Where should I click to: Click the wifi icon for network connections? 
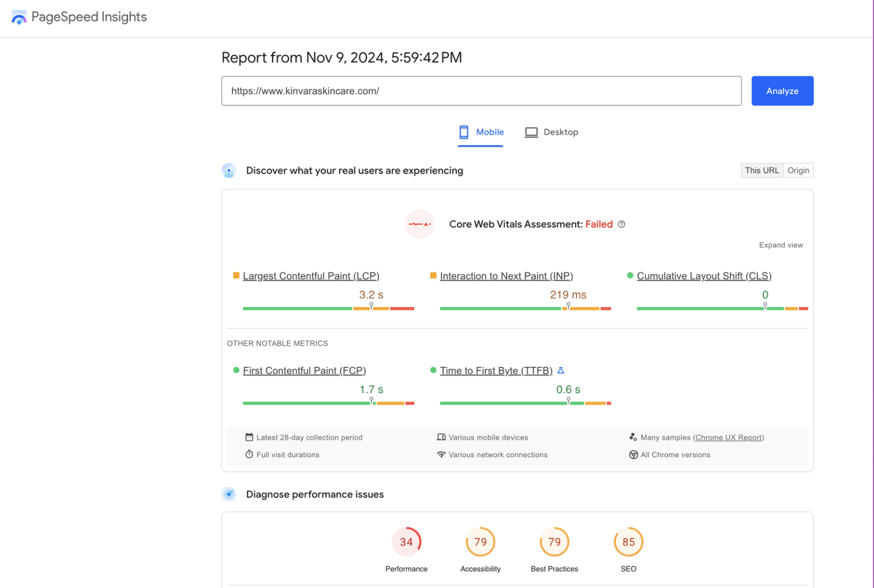pos(441,454)
